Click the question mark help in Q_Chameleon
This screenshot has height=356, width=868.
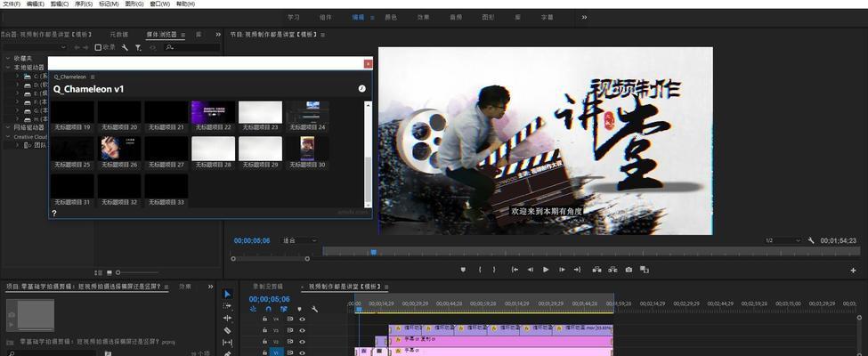pyautogui.click(x=54, y=214)
